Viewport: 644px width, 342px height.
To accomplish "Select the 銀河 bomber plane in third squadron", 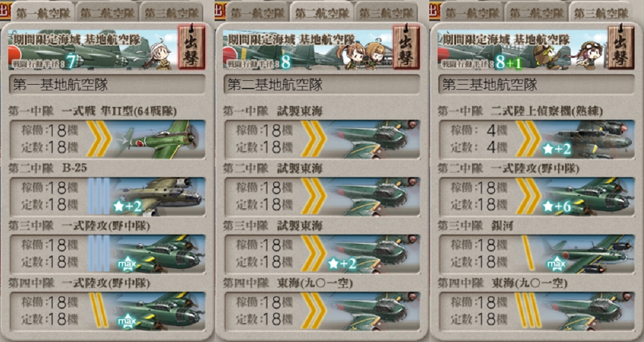I will (x=588, y=254).
